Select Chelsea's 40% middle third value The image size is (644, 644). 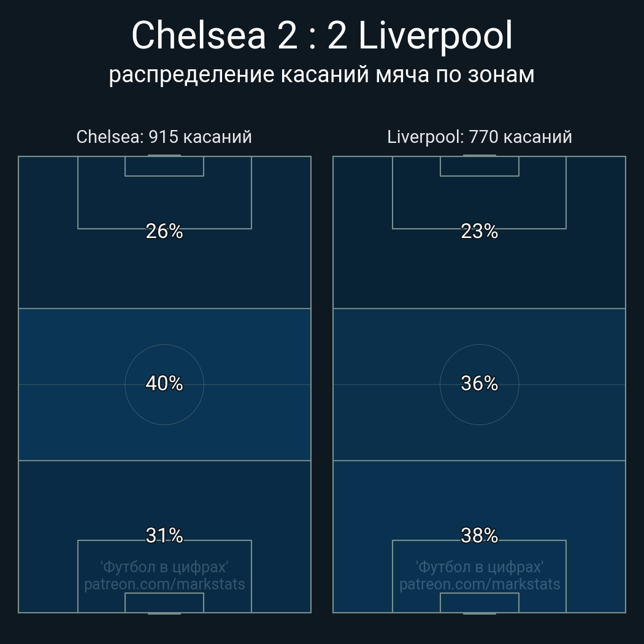[164, 383]
